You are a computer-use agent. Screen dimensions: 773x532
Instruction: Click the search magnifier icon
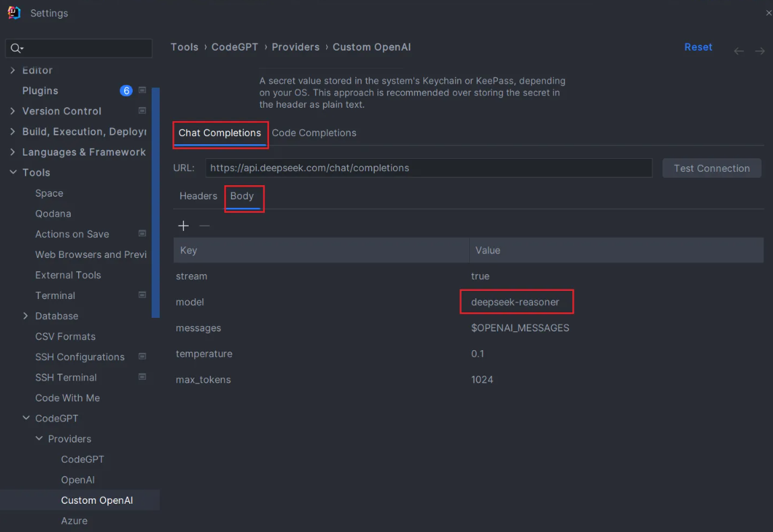click(x=16, y=48)
